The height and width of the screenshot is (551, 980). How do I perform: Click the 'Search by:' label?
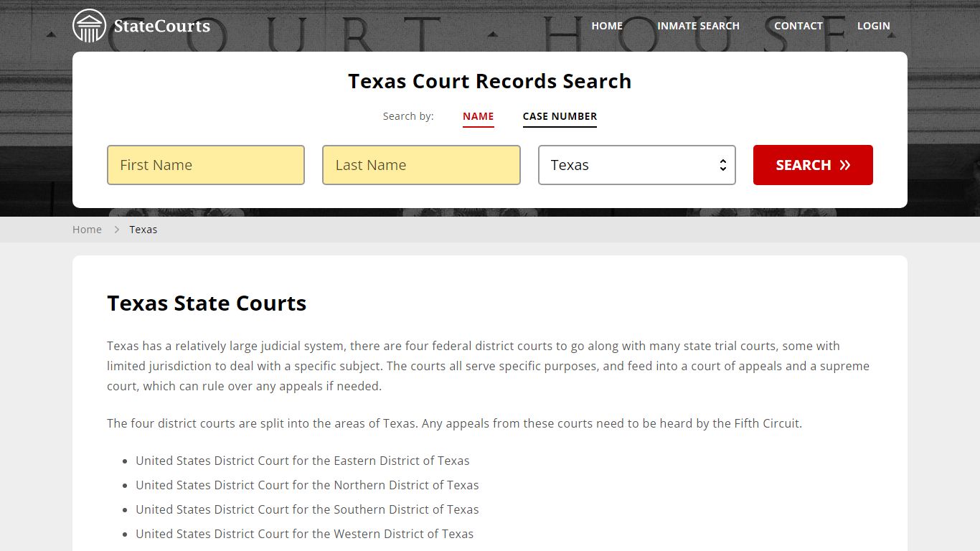click(x=408, y=116)
